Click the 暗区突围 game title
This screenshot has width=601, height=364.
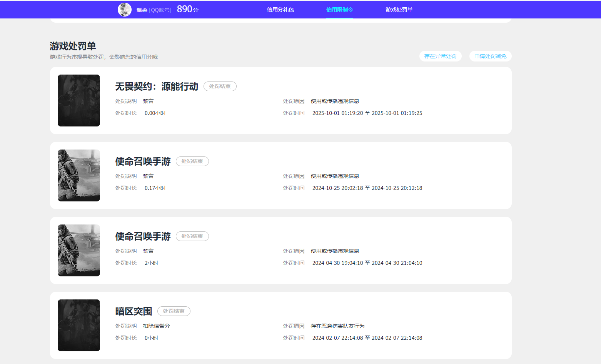[x=133, y=311]
